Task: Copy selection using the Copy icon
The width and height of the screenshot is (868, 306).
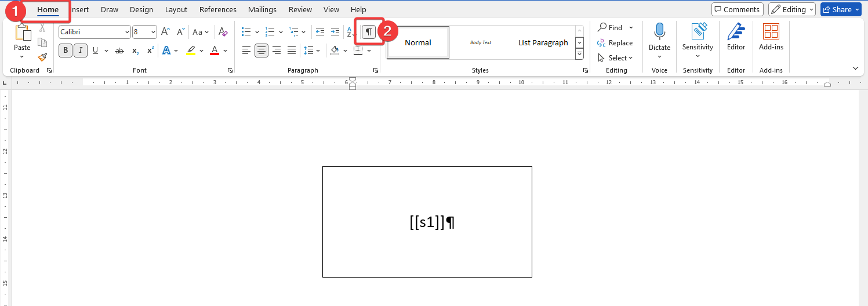Action: 42,42
